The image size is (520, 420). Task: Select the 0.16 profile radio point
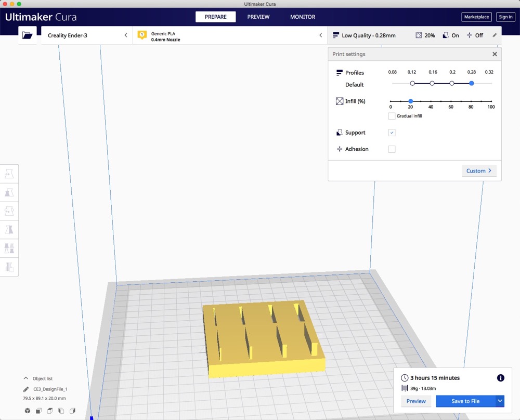432,83
